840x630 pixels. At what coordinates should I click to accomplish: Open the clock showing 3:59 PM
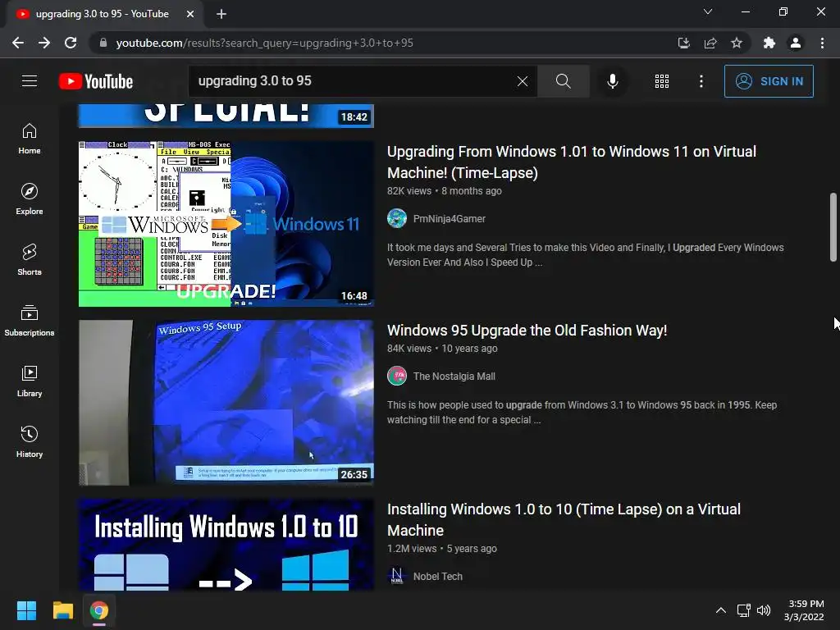pyautogui.click(x=804, y=610)
